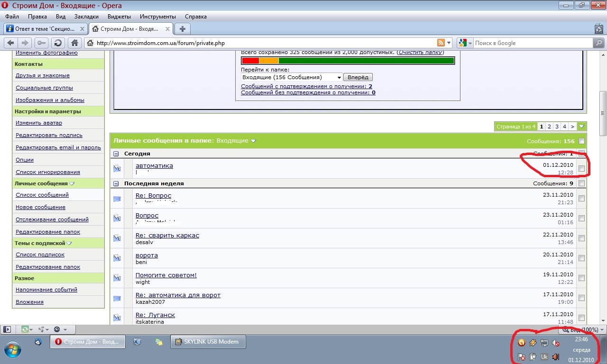
Task: Collapse 'Личные сообщения' sidebar section
Action: 72,183
